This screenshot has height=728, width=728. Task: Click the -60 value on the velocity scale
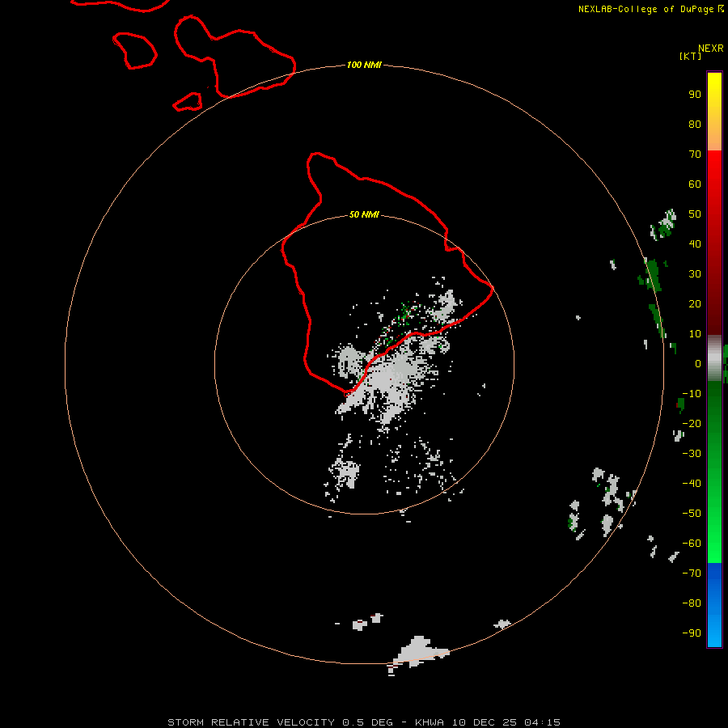point(692,544)
